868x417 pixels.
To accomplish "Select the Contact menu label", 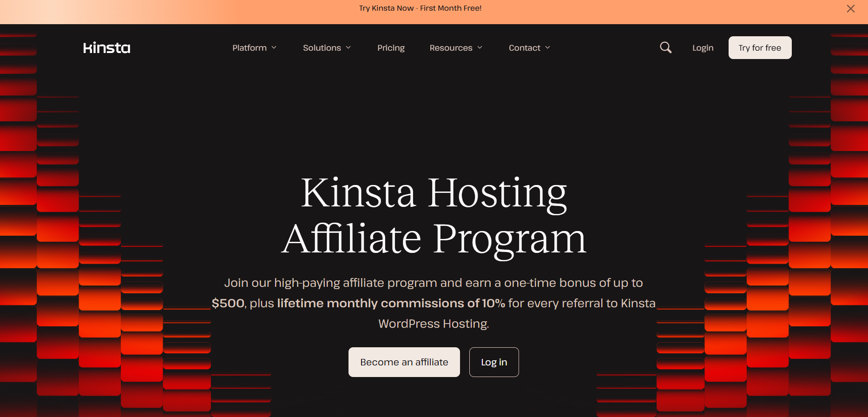I will 524,48.
